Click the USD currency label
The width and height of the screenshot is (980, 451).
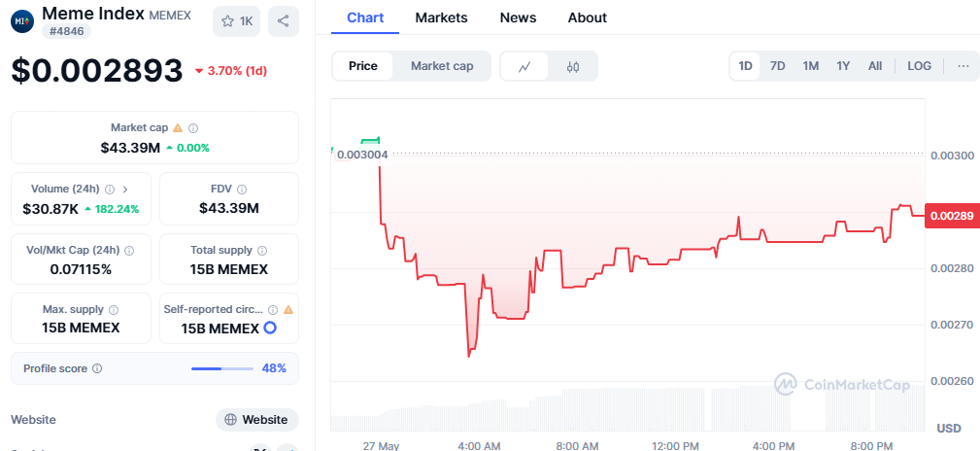pyautogui.click(x=949, y=429)
